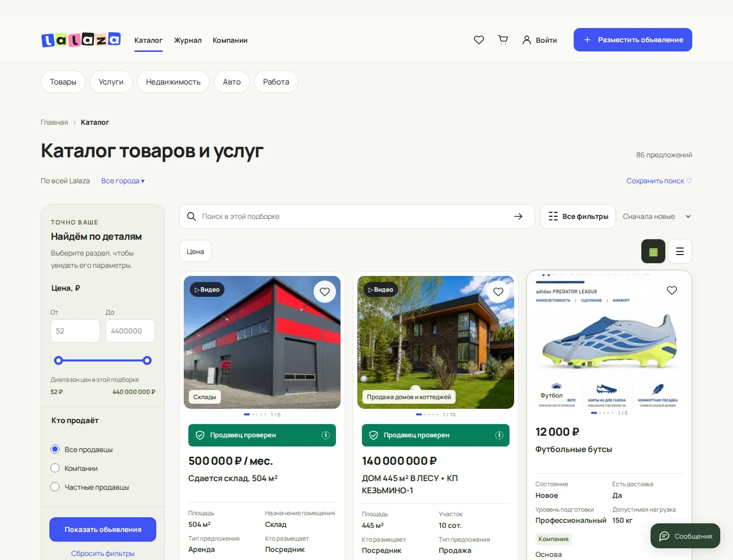Open the "Журнал" navigation tab
733x560 pixels.
pyautogui.click(x=188, y=40)
